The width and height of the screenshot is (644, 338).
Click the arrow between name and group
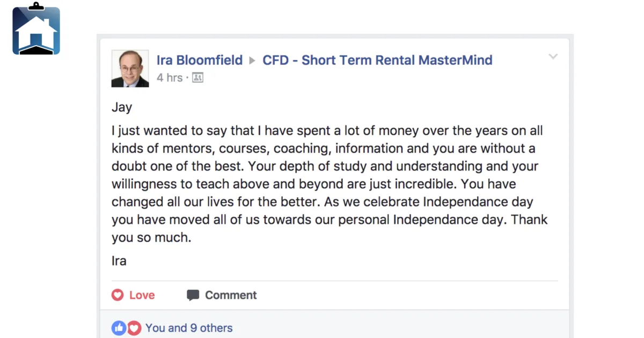pos(253,61)
